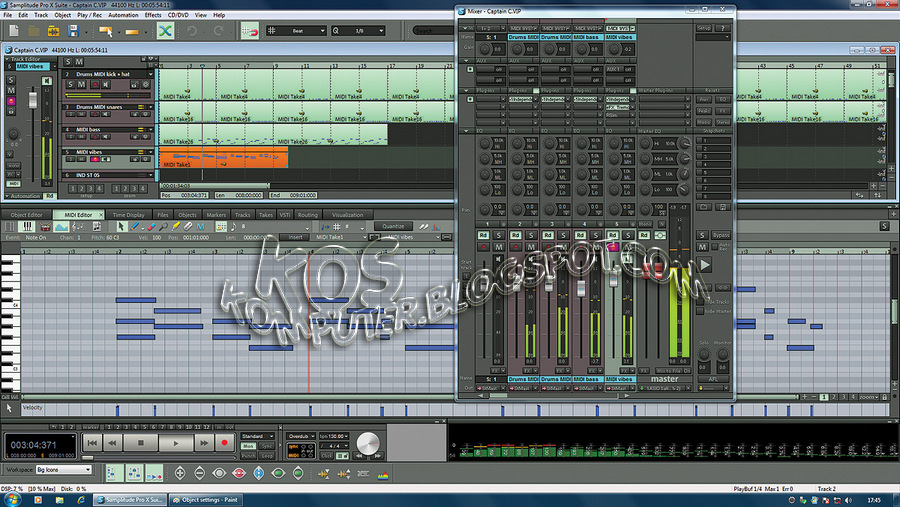Open the Effects menu
Viewport: 900px width, 507px height.
click(x=153, y=15)
